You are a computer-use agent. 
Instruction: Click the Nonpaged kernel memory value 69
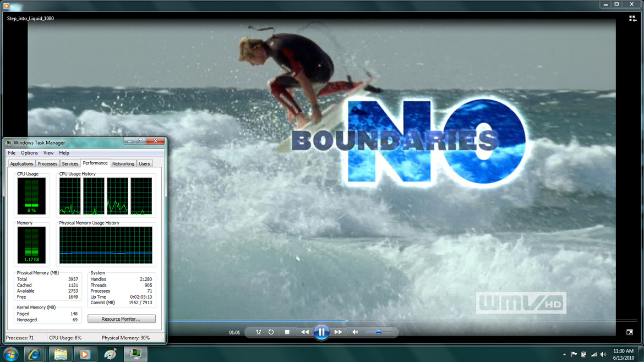coord(75,320)
